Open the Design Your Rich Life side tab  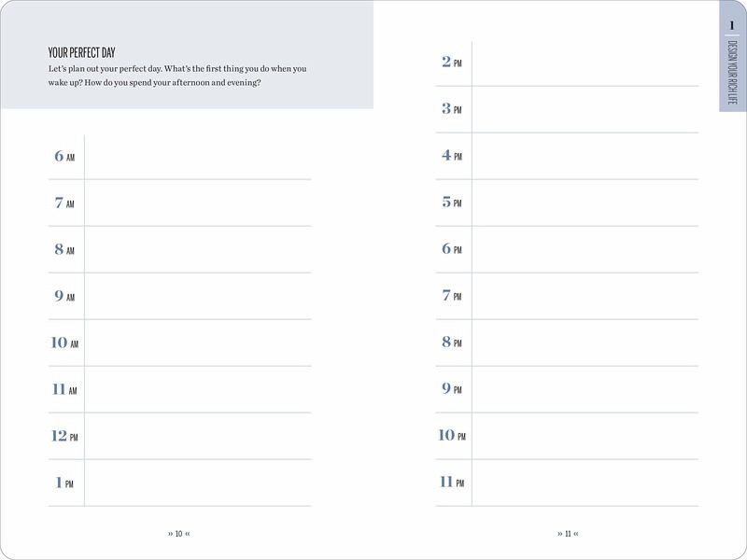click(x=733, y=73)
